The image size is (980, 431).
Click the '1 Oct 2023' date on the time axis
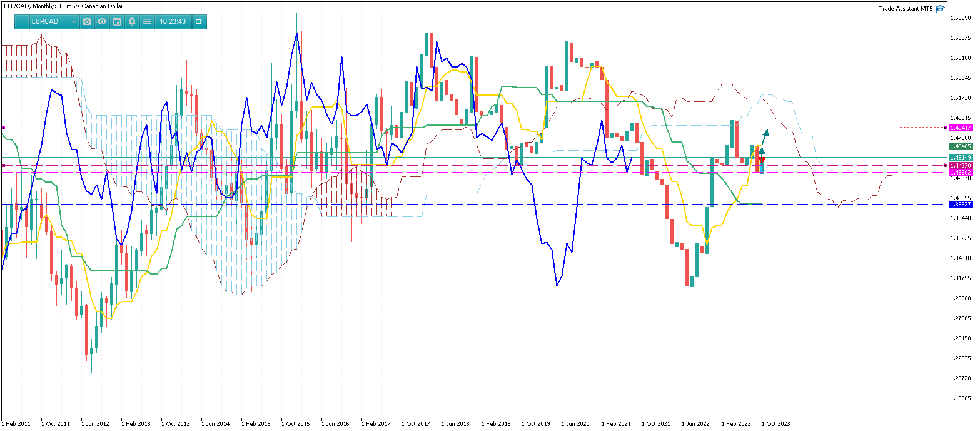pos(775,423)
